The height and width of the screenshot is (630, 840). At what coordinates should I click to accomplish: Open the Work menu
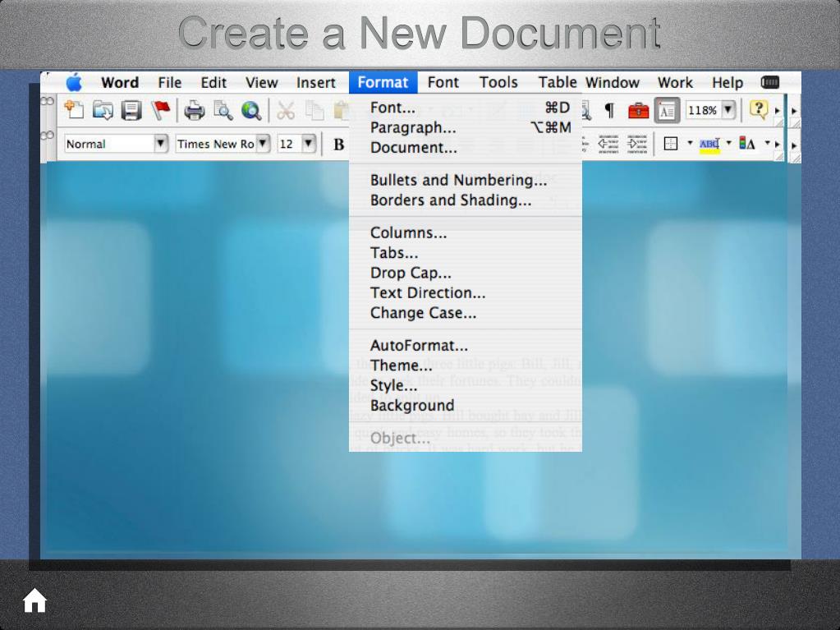coord(675,82)
